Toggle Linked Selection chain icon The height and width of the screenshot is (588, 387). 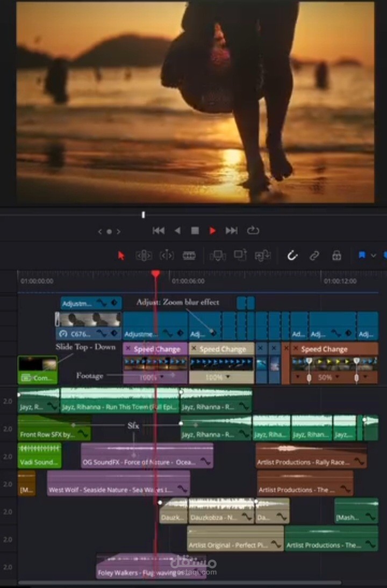tap(314, 256)
